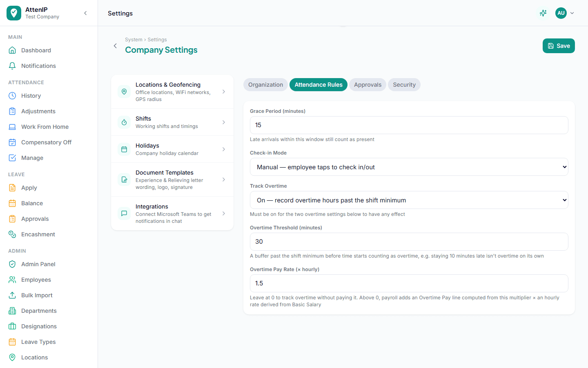Click the Bulk Import upload icon
This screenshot has height=368, width=588.
point(12,295)
